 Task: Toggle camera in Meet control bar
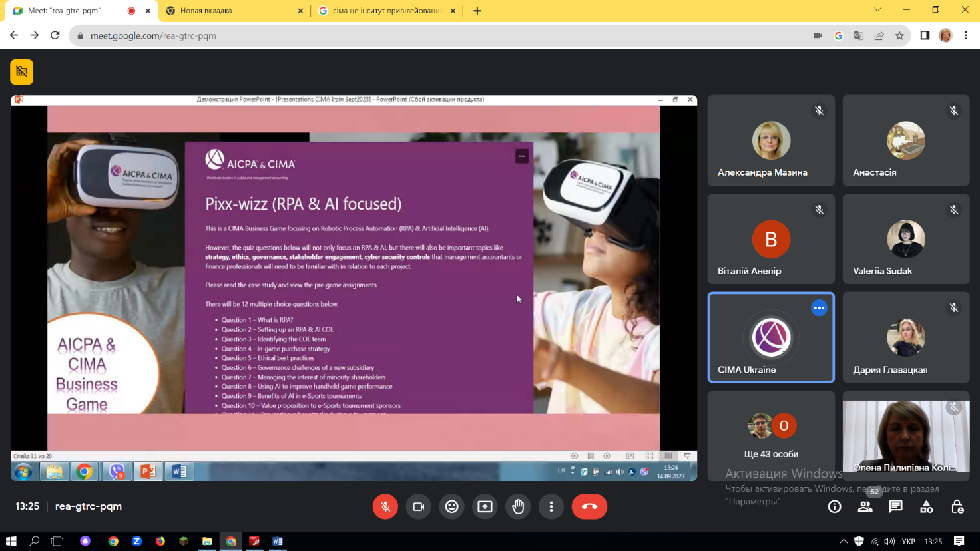coord(418,506)
